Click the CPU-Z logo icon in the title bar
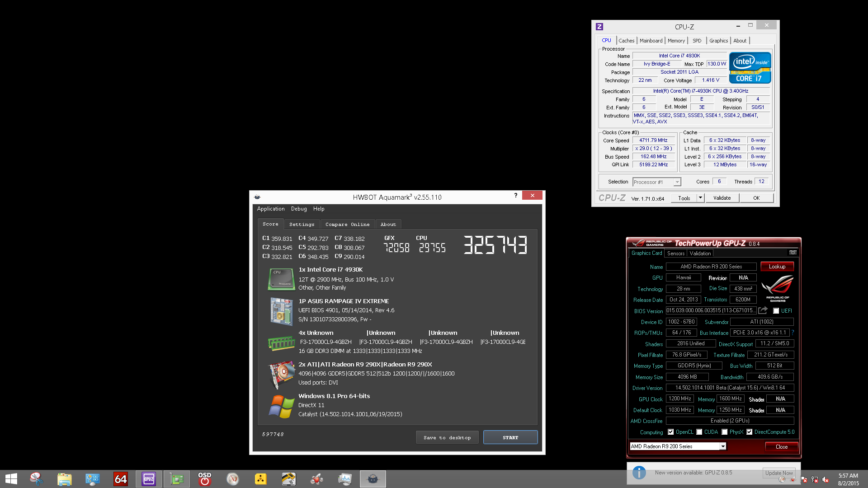Viewport: 868px width, 488px height. (x=599, y=27)
